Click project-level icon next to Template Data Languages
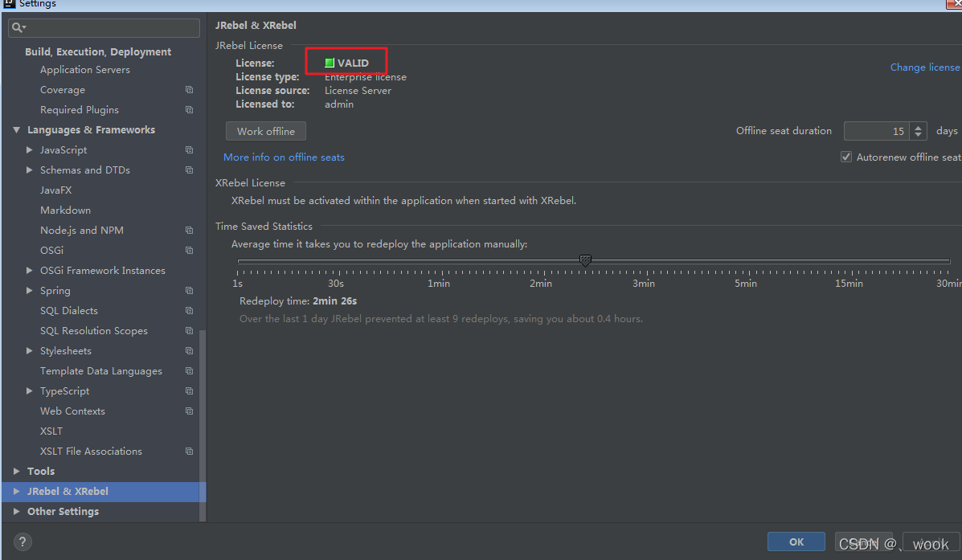The height and width of the screenshot is (560, 962). tap(189, 370)
